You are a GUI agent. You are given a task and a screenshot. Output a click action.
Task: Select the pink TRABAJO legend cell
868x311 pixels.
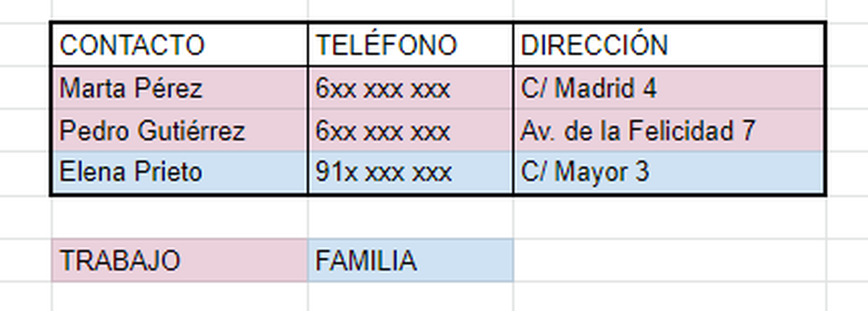coord(179,260)
